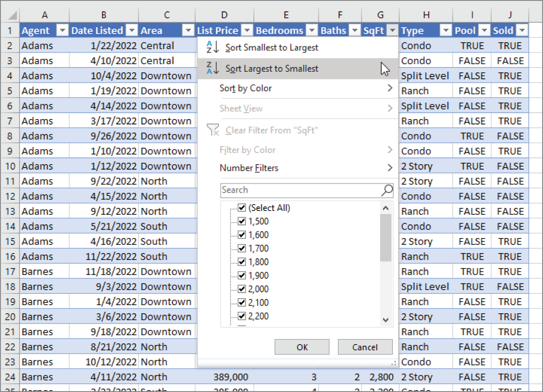The width and height of the screenshot is (543, 392).
Task: Click the resize grip of filter menu
Action: click(393, 363)
